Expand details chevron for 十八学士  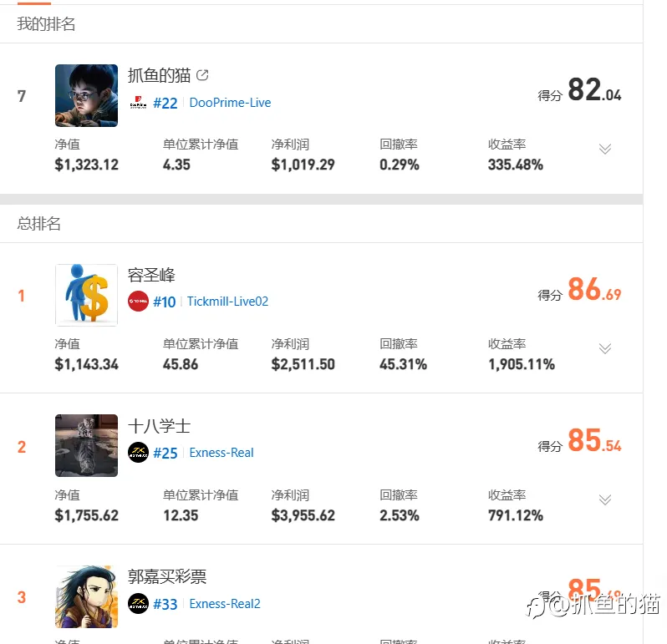coord(605,499)
